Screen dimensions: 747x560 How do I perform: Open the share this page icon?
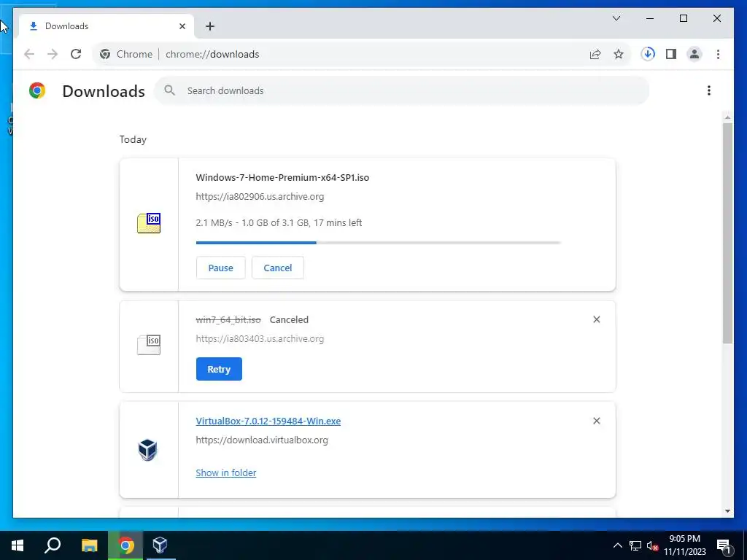pyautogui.click(x=595, y=54)
